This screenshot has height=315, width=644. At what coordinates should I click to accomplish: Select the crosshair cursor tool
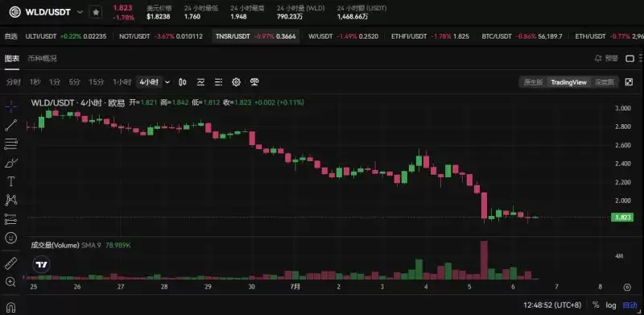(x=11, y=107)
